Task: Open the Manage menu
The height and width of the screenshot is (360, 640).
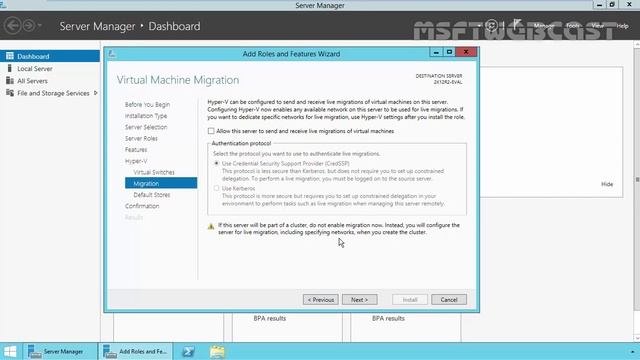Action: click(x=544, y=26)
